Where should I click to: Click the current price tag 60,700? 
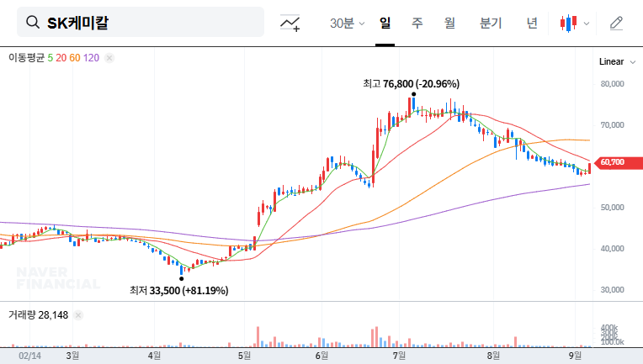pyautogui.click(x=618, y=162)
